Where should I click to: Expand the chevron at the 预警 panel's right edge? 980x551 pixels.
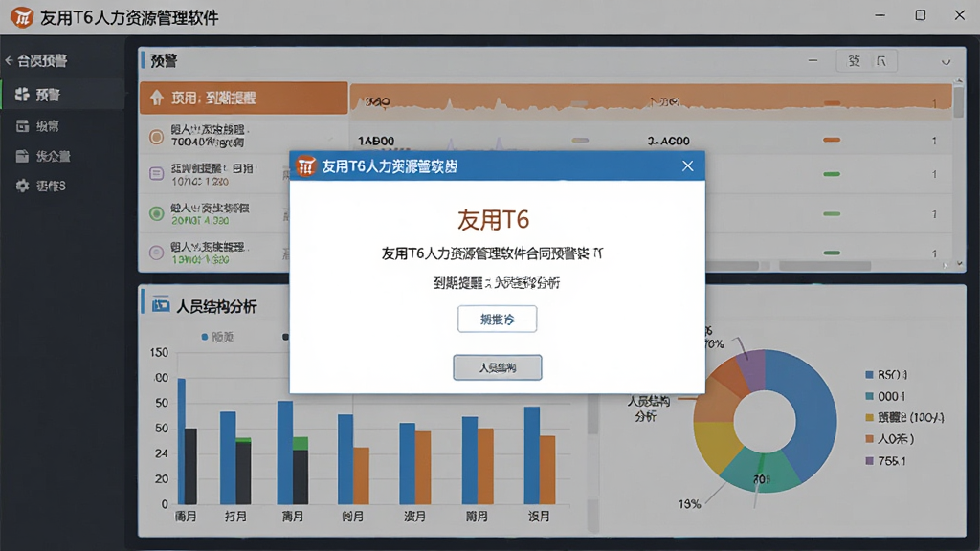(946, 62)
